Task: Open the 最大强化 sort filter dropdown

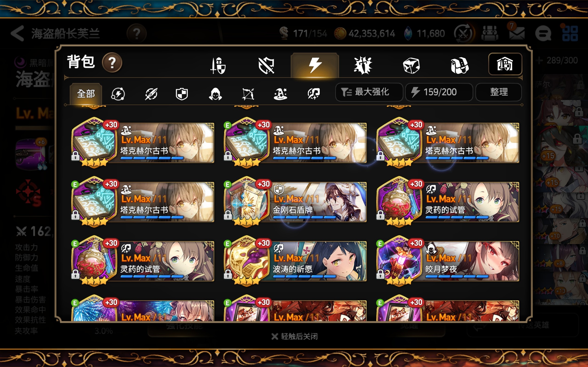Action: (x=369, y=92)
